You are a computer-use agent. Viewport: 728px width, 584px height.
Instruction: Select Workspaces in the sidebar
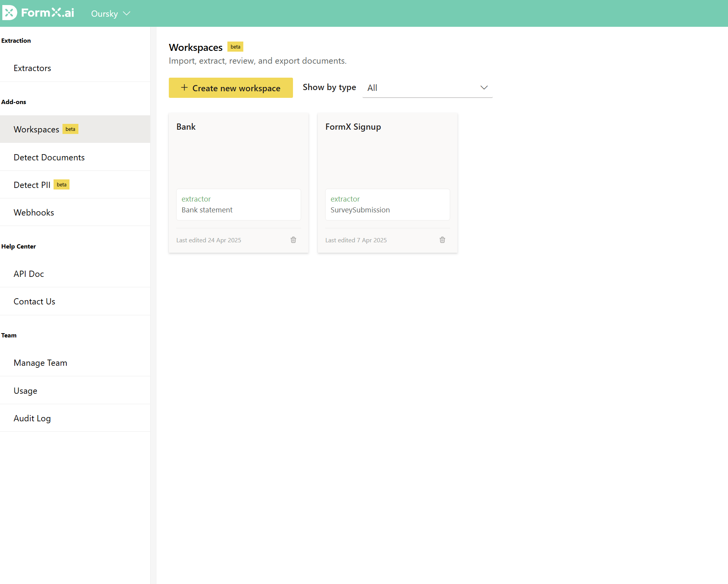(x=75, y=129)
